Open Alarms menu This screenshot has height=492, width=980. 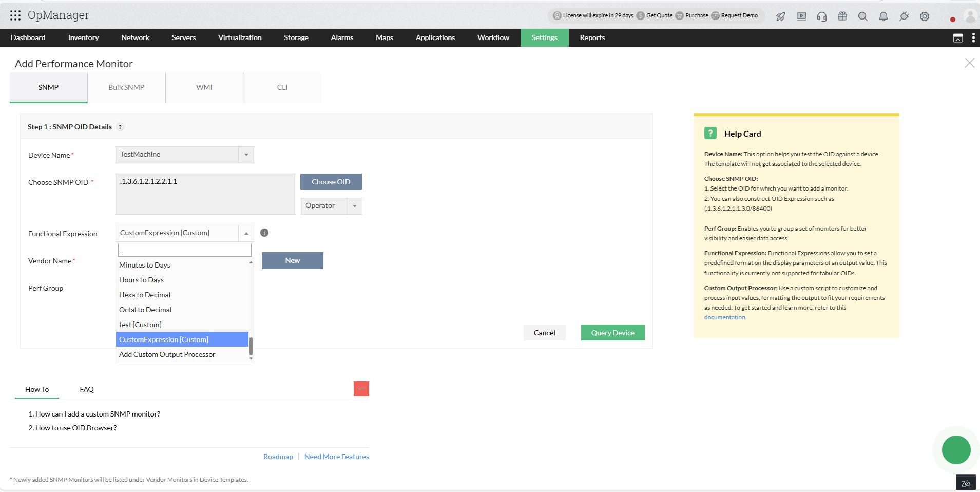pos(342,37)
